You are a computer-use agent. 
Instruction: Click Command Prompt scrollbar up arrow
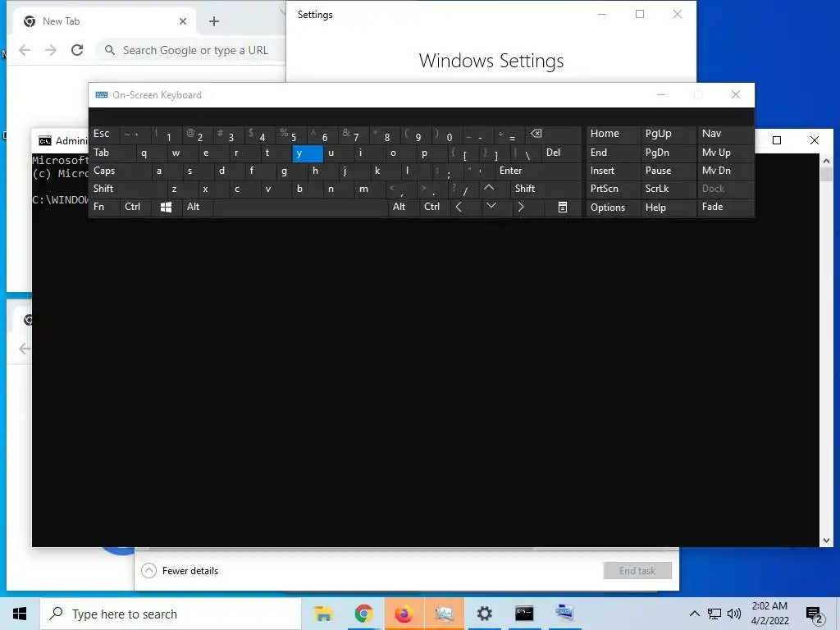(826, 160)
